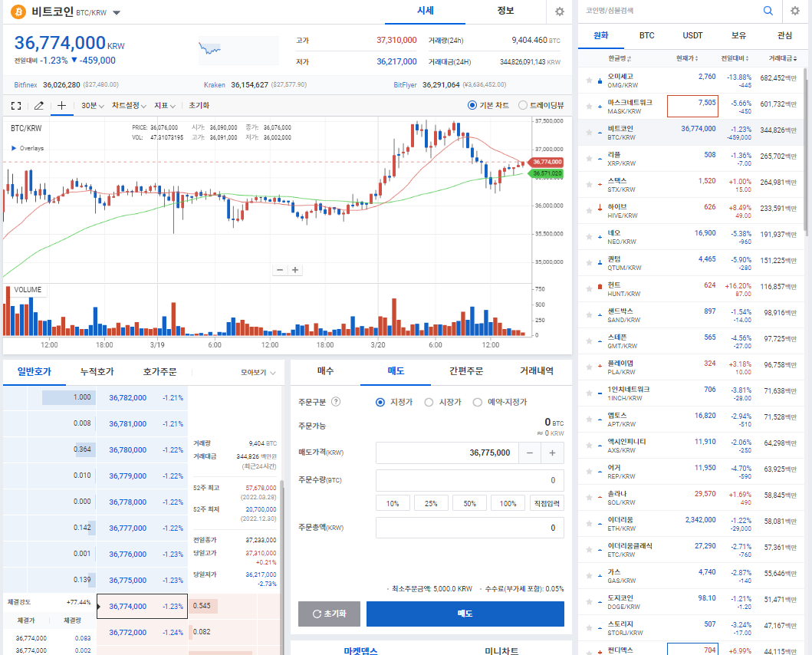Open the chart settings gear icon

tap(559, 12)
